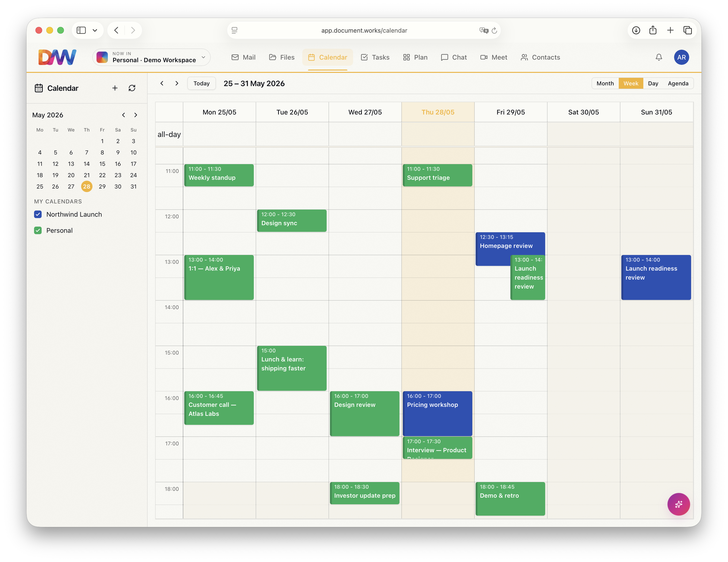Open the Plan tab
The height and width of the screenshot is (562, 728).
(415, 57)
